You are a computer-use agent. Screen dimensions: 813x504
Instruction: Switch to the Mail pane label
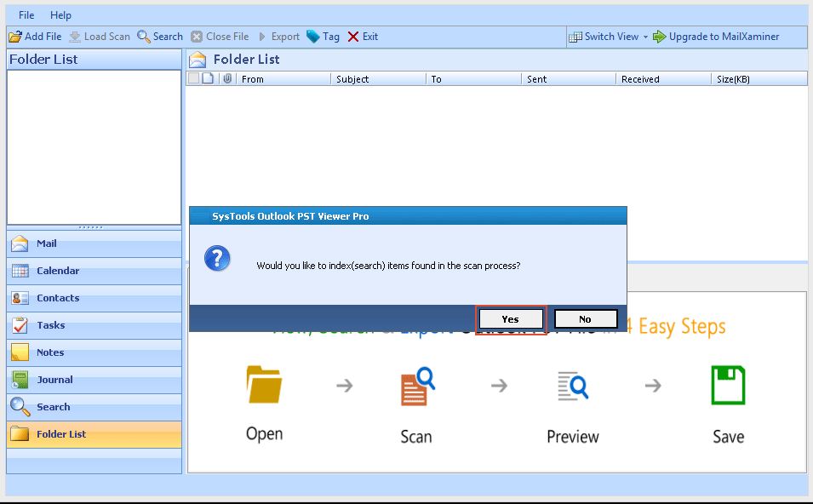click(47, 243)
